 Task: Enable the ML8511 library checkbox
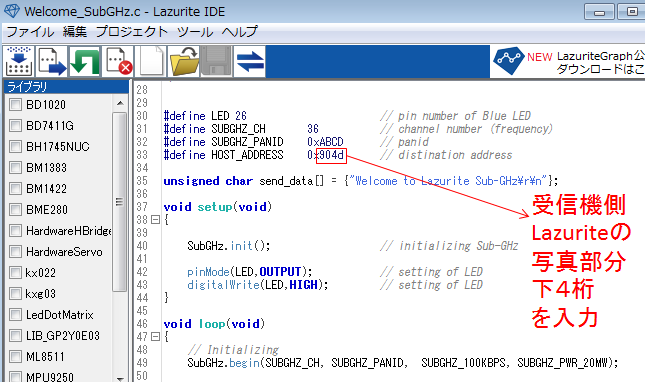coord(15,356)
